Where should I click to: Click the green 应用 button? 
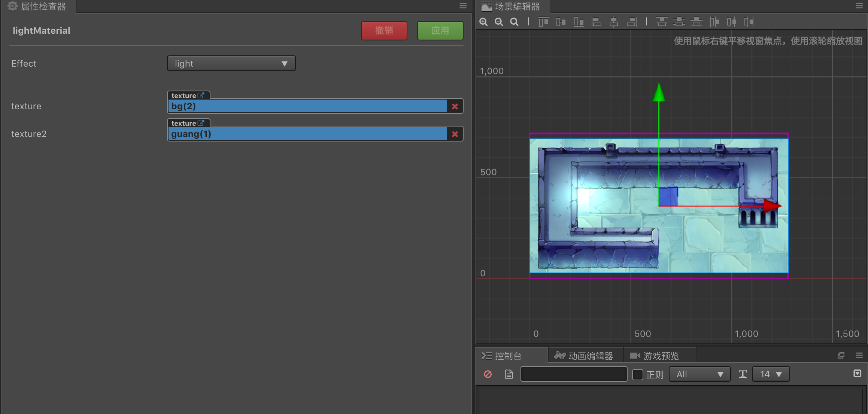coord(440,31)
